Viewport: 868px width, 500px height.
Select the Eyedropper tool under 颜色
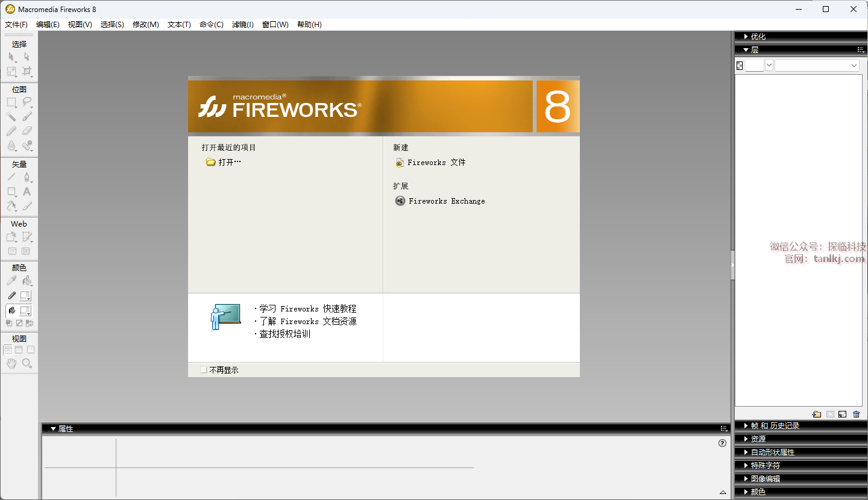point(11,281)
